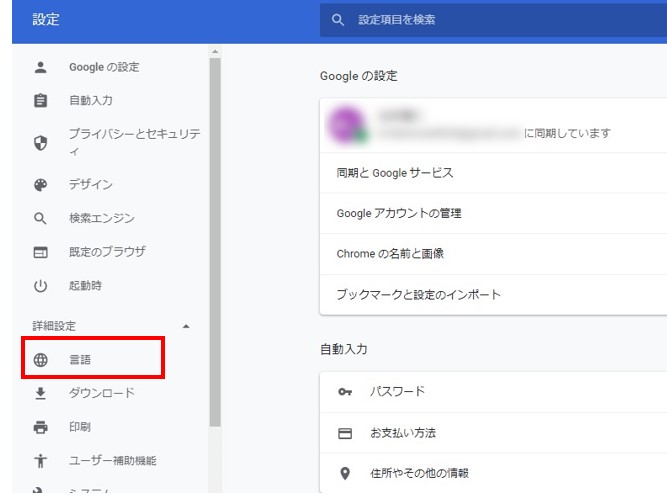The width and height of the screenshot is (667, 497).
Task: Open ブックマークと設定のインポート row
Action: 493,295
